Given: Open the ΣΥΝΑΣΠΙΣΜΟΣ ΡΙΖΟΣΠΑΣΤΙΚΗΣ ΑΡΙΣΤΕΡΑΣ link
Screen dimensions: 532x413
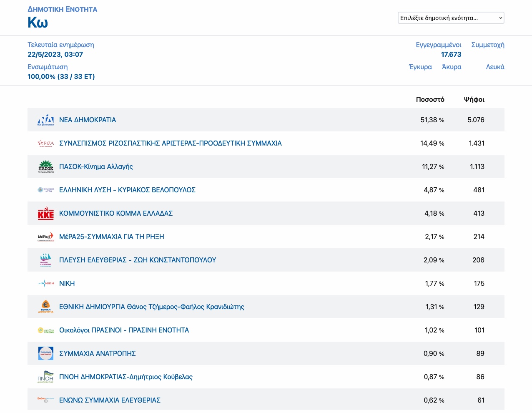Looking at the screenshot, I should pyautogui.click(x=171, y=143).
